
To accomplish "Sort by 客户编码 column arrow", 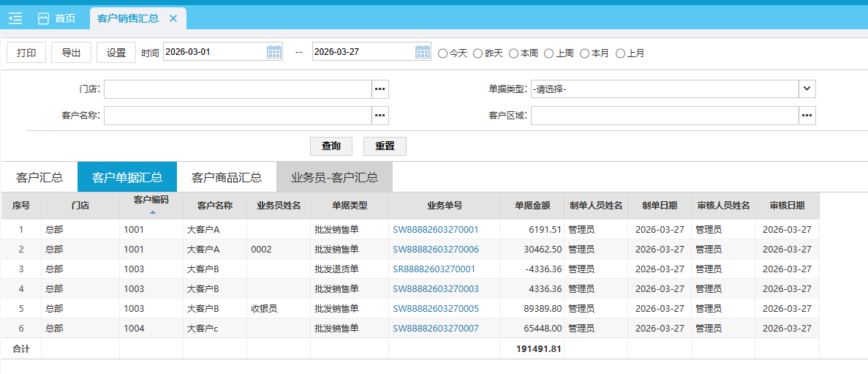I will [152, 212].
